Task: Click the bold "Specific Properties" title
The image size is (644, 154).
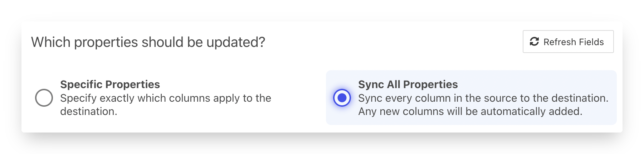Action: point(110,85)
